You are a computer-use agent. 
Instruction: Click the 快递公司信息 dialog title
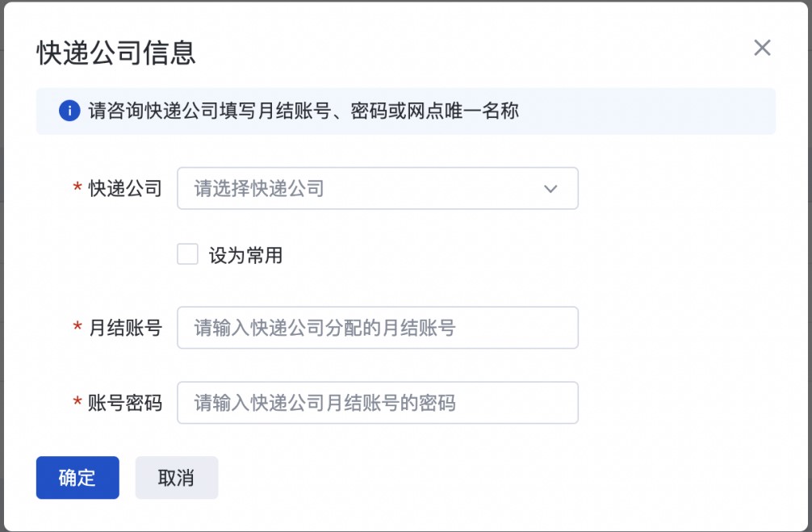click(116, 53)
